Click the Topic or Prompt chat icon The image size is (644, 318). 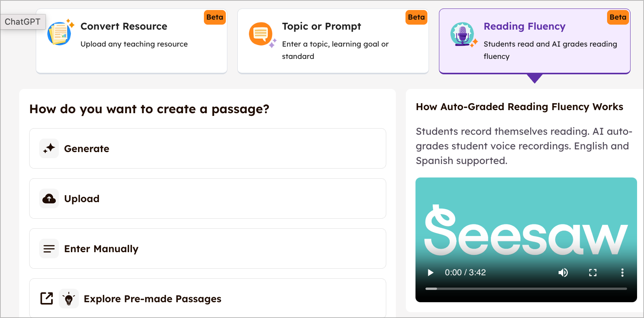coord(261,34)
